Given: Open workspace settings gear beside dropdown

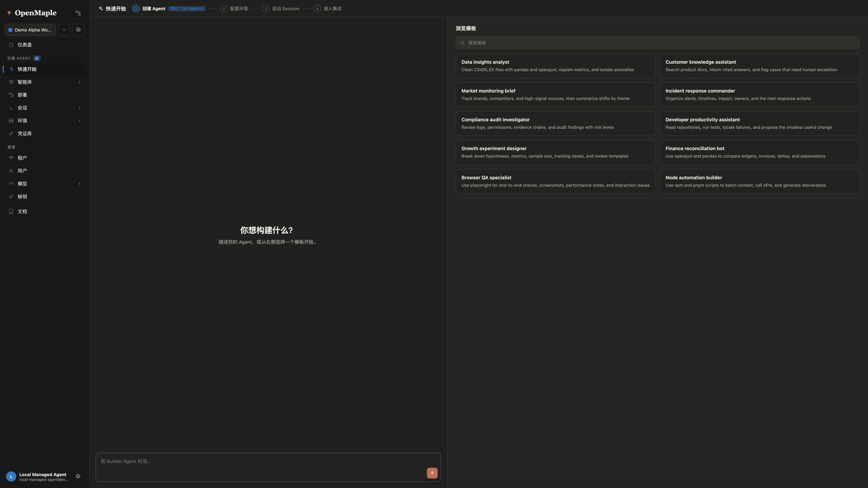Looking at the screenshot, I should tap(78, 30).
